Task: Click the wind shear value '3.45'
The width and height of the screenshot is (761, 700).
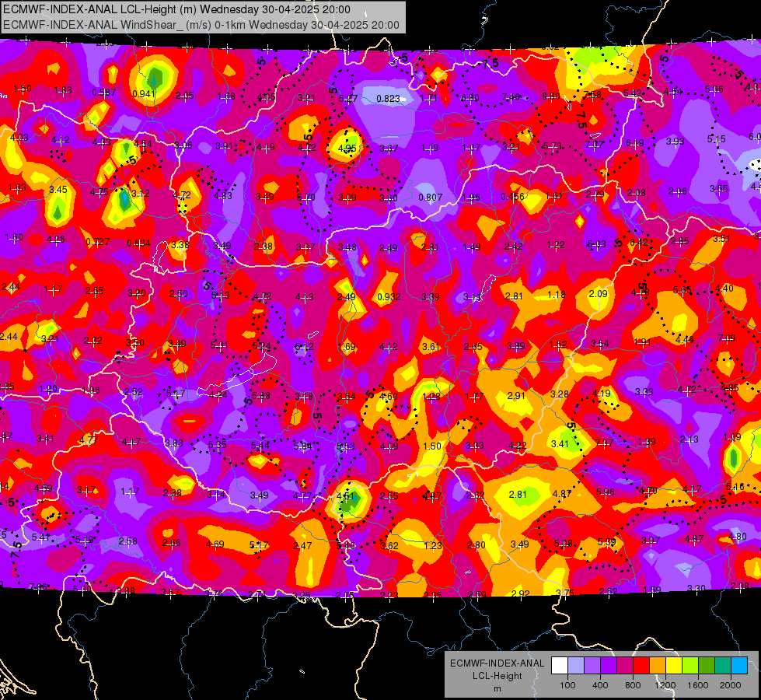Action: pos(58,190)
